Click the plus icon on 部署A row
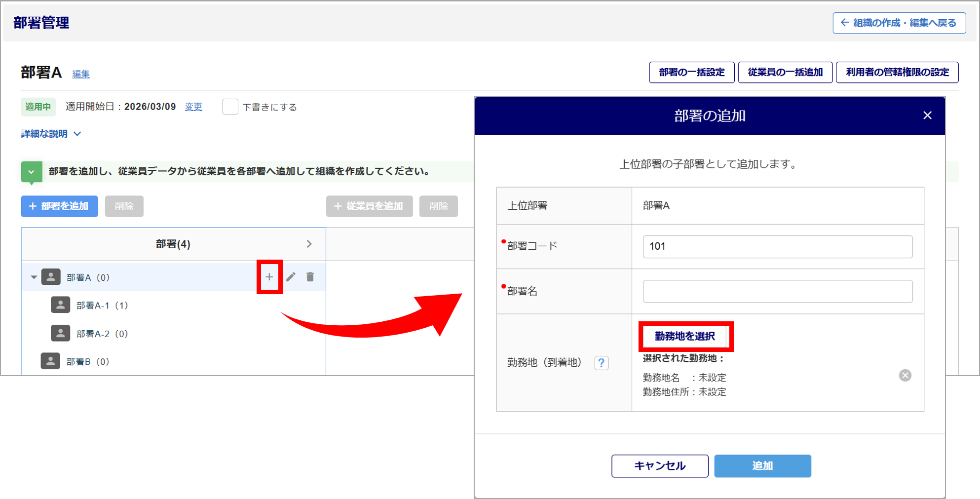The image size is (980, 499). [x=269, y=277]
